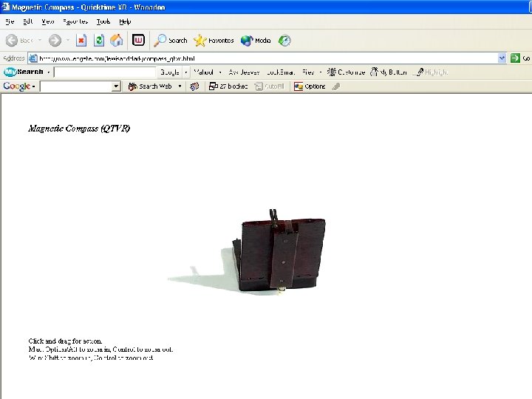
Task: Click the Back navigation arrow
Action: click(12, 41)
